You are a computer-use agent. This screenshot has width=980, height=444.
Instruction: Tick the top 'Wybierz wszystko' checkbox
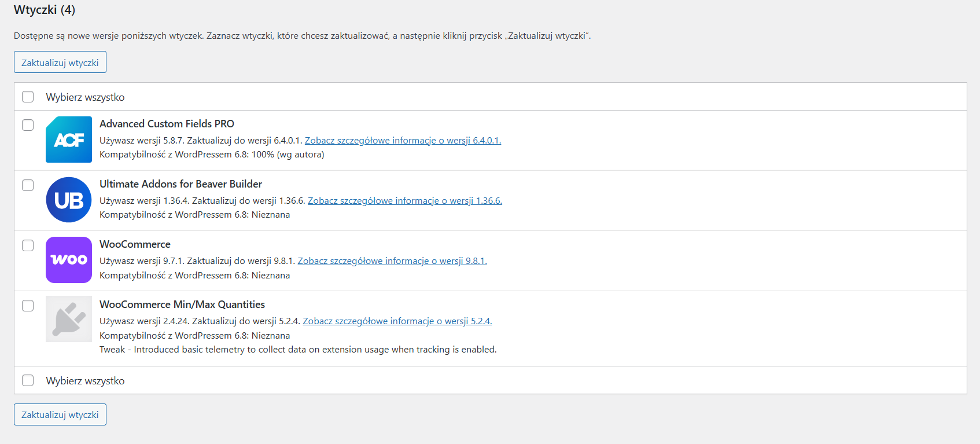[x=28, y=97]
